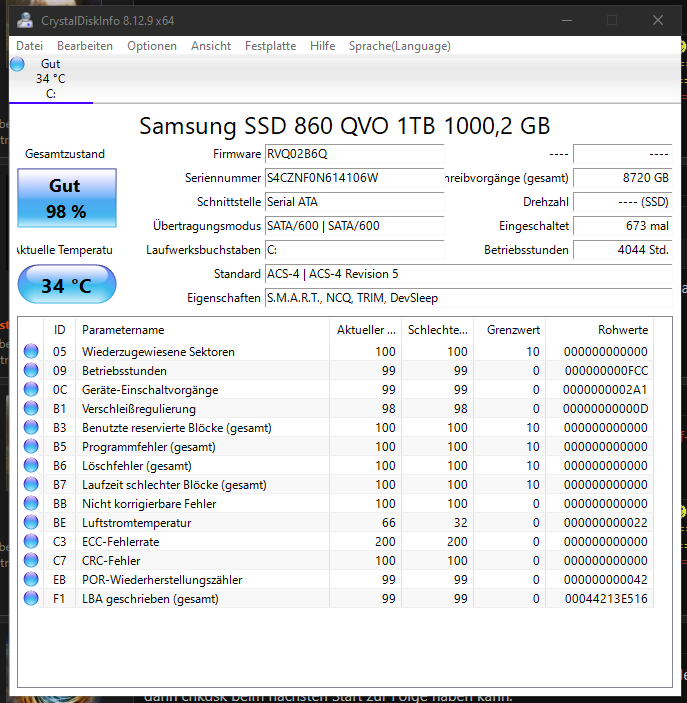Click the Gesamtzustand label
This screenshot has width=687, height=703.
pyautogui.click(x=65, y=154)
